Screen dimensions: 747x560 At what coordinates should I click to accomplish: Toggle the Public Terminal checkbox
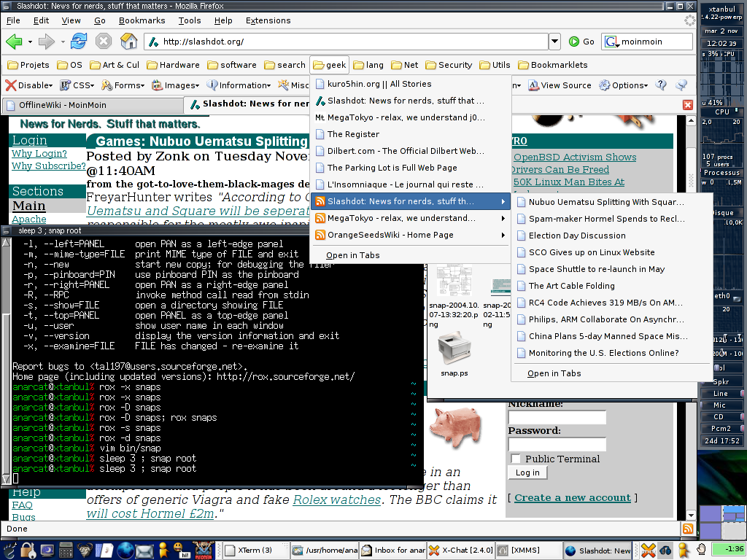point(516,459)
